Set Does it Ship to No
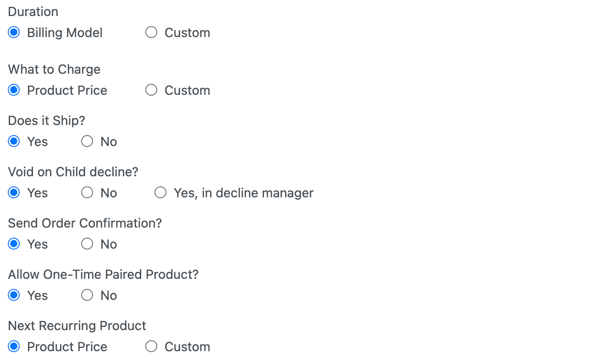Image resolution: width=600 pixels, height=364 pixels. click(x=87, y=141)
